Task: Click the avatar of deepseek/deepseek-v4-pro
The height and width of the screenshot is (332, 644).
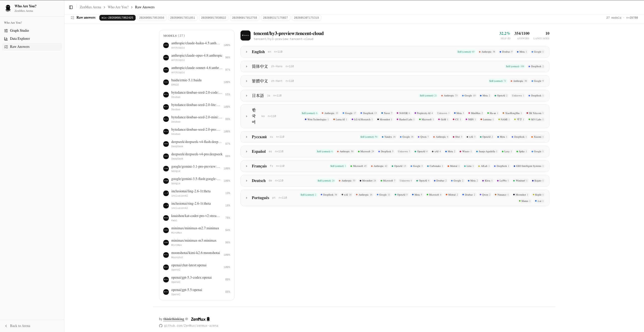Action: pyautogui.click(x=166, y=156)
